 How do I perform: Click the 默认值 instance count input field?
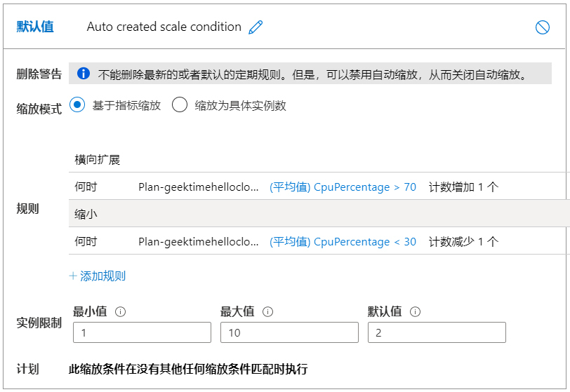tap(437, 332)
